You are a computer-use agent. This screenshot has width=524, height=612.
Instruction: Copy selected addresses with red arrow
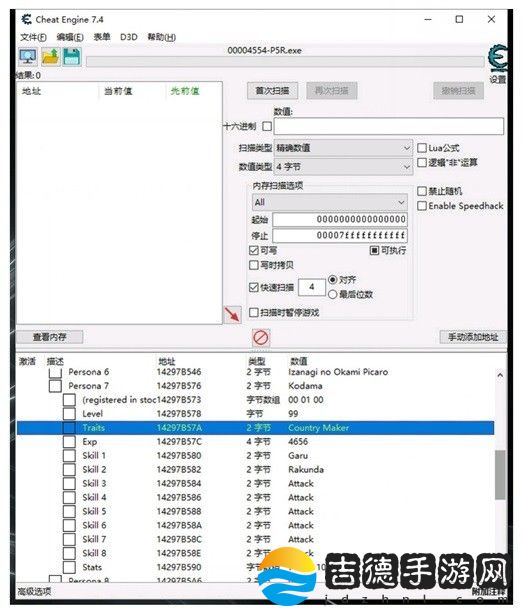(232, 315)
